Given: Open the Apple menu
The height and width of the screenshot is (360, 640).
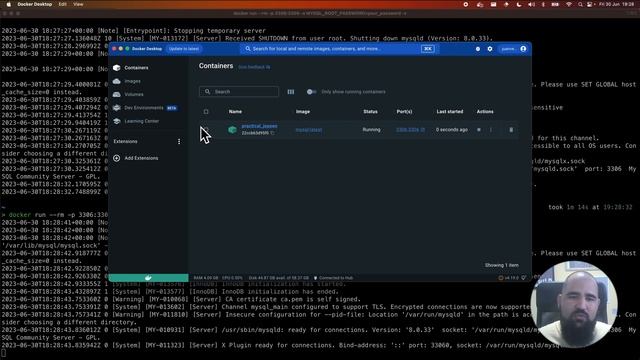Looking at the screenshot, I should click(x=8, y=4).
